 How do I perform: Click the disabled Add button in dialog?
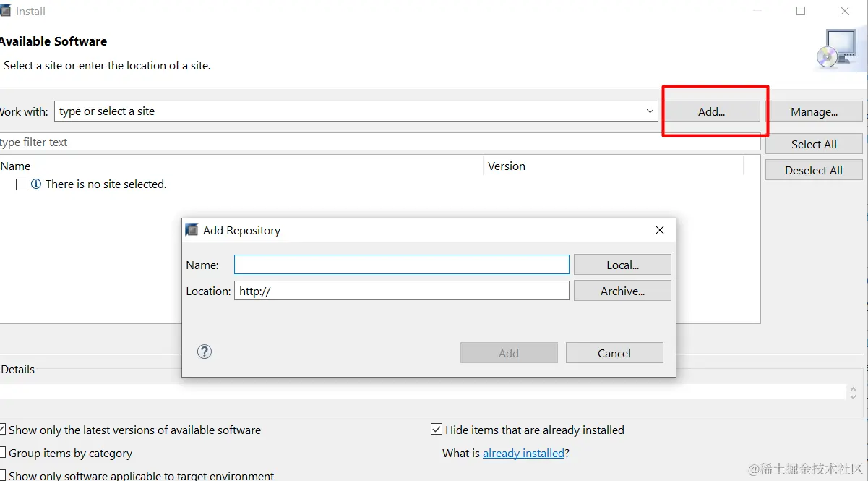click(509, 353)
